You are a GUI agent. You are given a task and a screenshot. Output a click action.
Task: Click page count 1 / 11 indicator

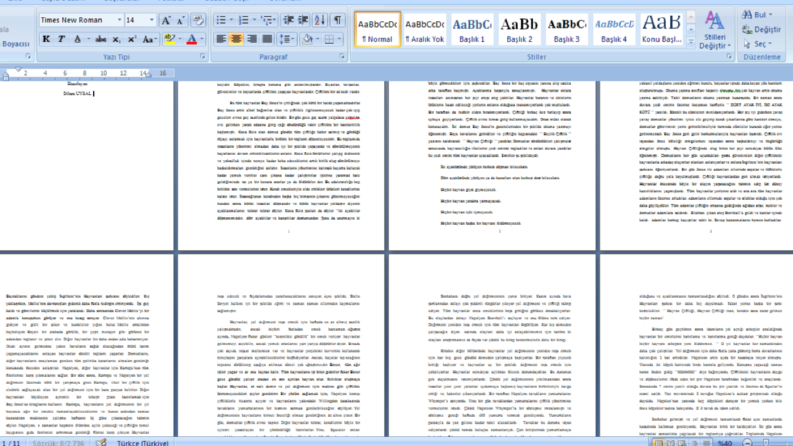[11, 443]
